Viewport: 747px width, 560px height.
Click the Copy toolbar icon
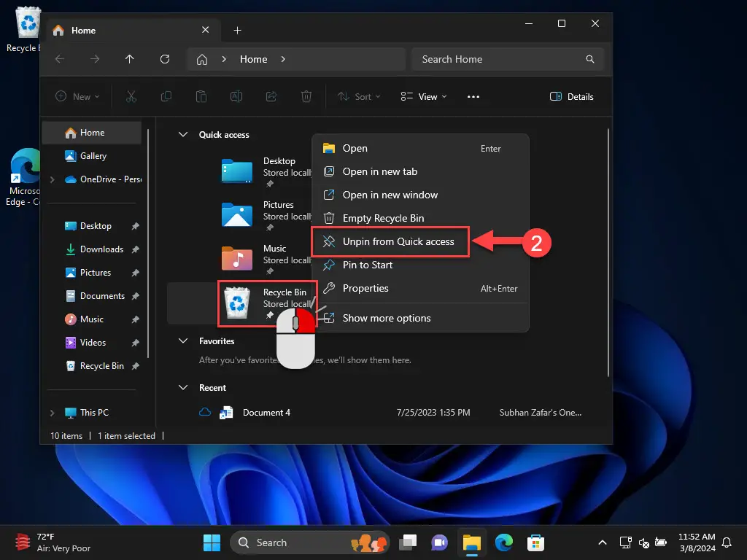166,97
